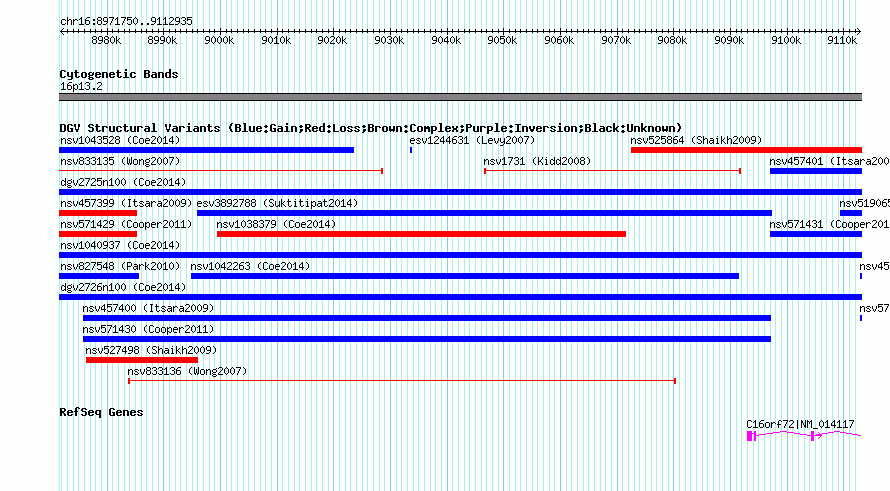Screen dimensions: 890x491
Task: Click the nsv1042263 (Coe2014) label
Action: [x=250, y=266]
